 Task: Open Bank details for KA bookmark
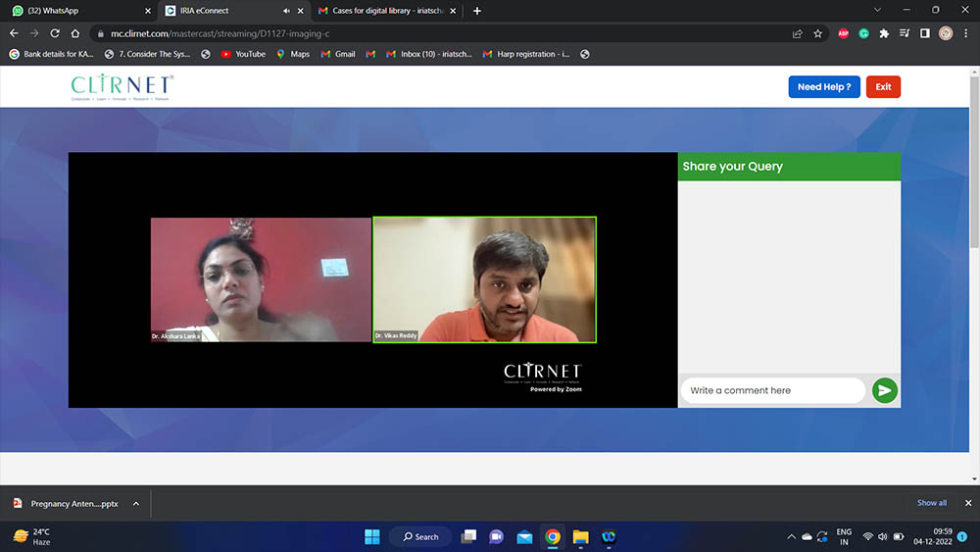click(51, 54)
